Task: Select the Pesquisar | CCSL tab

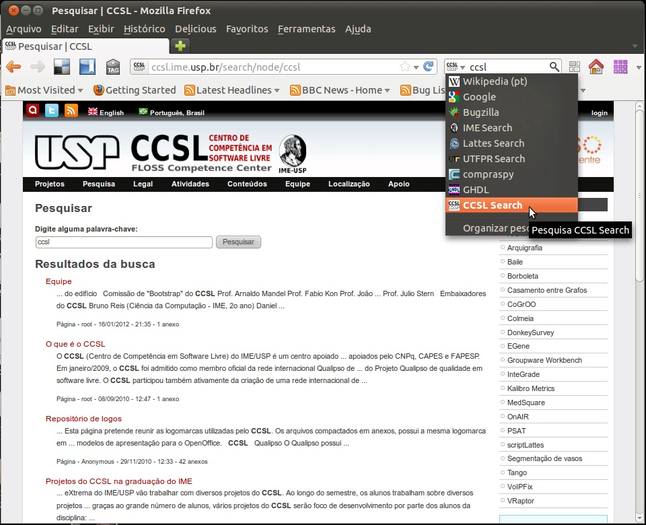Action: 86,46
